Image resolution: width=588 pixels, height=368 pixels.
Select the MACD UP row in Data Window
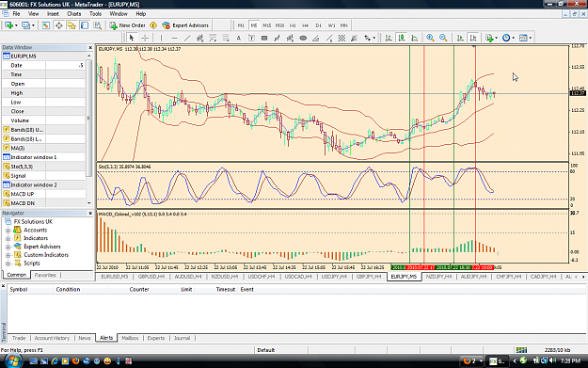coord(43,194)
